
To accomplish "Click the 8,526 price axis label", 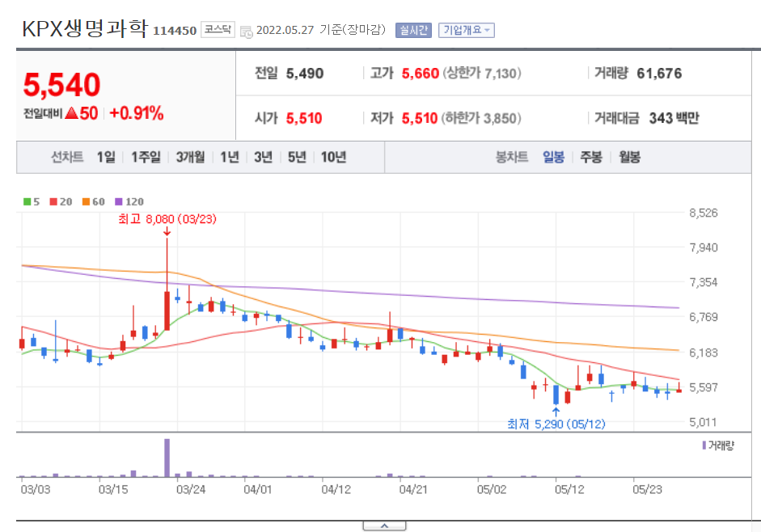I will pyautogui.click(x=704, y=213).
